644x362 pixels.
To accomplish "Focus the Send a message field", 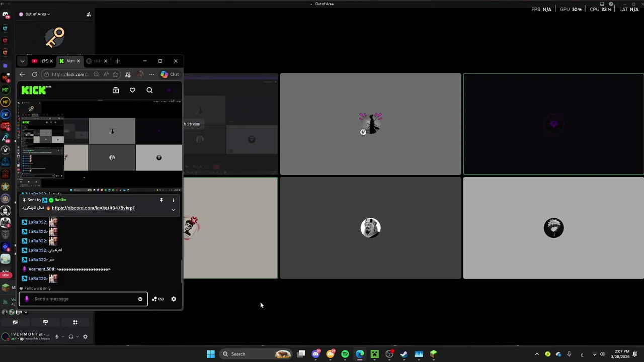I will [x=83, y=299].
